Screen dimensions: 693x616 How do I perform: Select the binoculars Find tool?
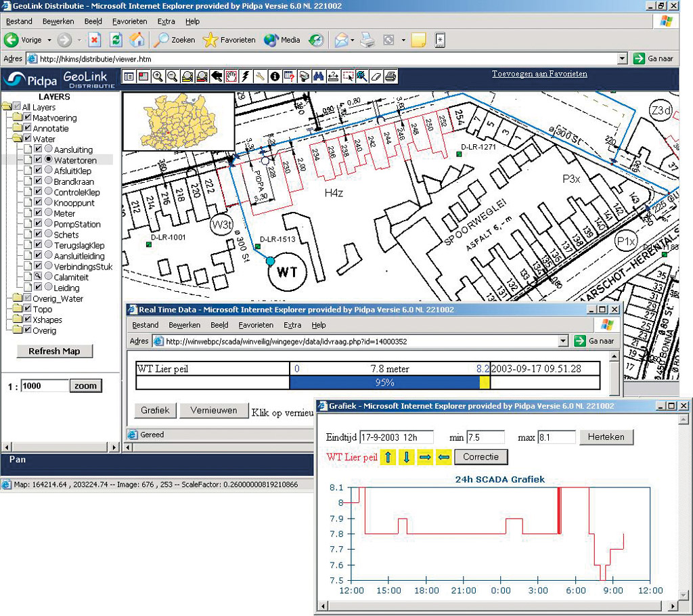click(x=318, y=76)
